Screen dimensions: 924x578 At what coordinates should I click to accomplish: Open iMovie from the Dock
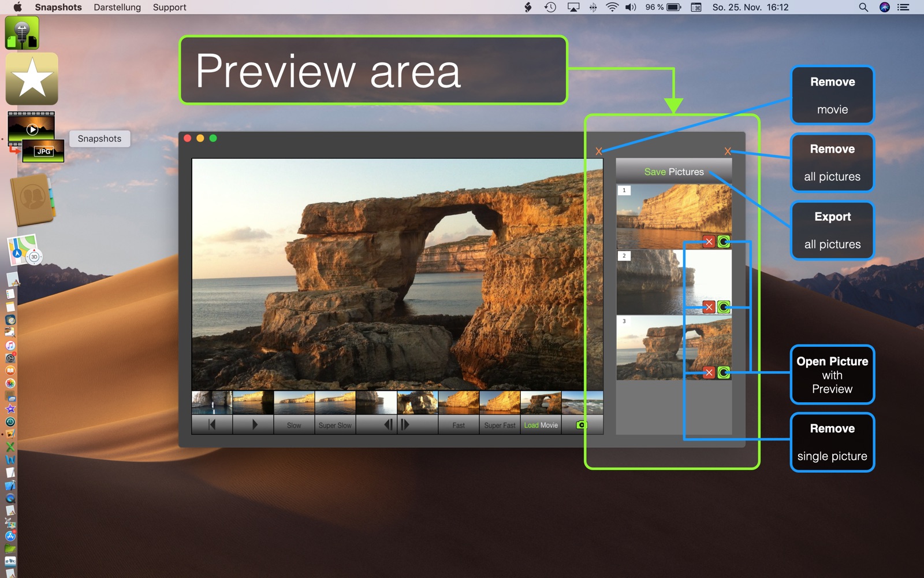click(10, 409)
